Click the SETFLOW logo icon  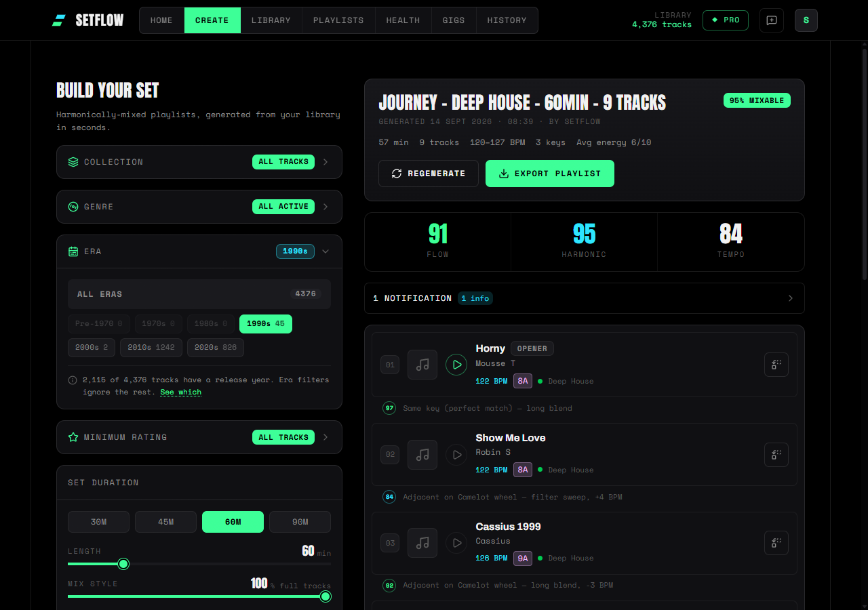59,20
